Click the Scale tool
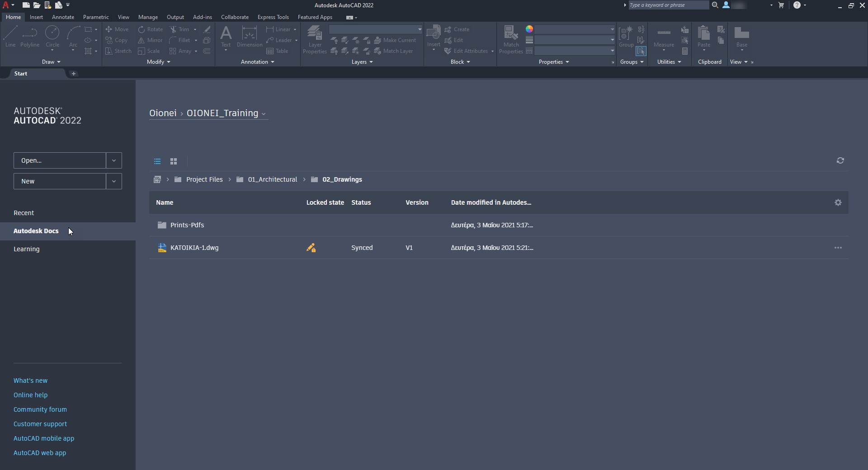The image size is (868, 470). click(149, 51)
